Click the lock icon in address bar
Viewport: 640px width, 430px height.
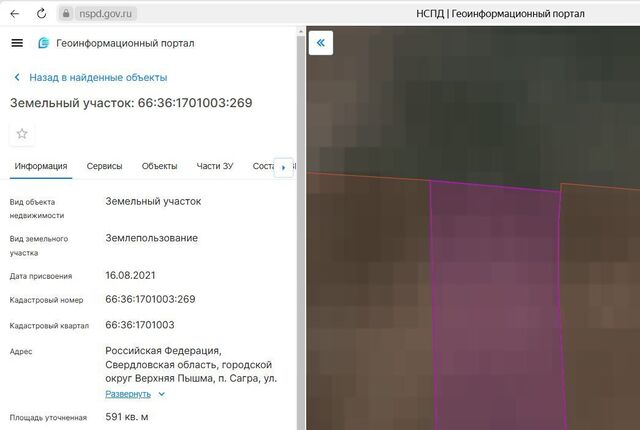[65, 14]
